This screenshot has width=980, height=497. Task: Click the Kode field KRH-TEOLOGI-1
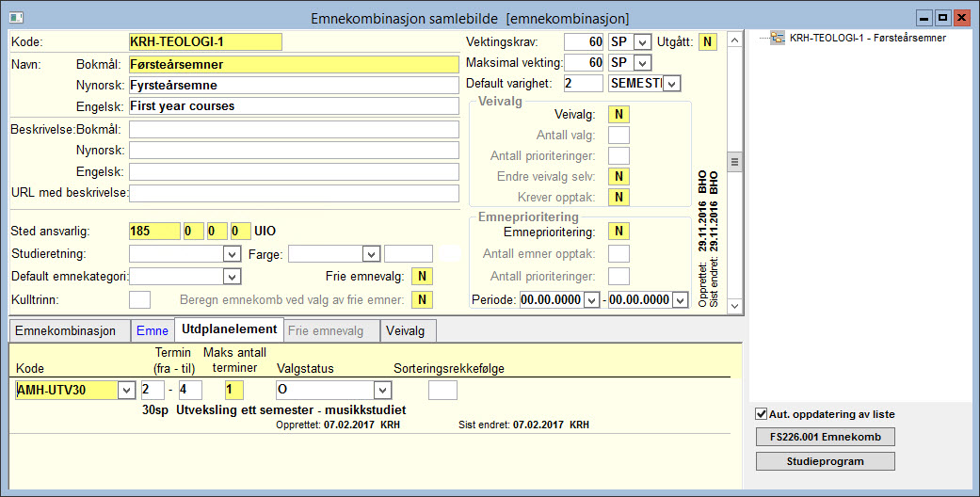pos(205,41)
